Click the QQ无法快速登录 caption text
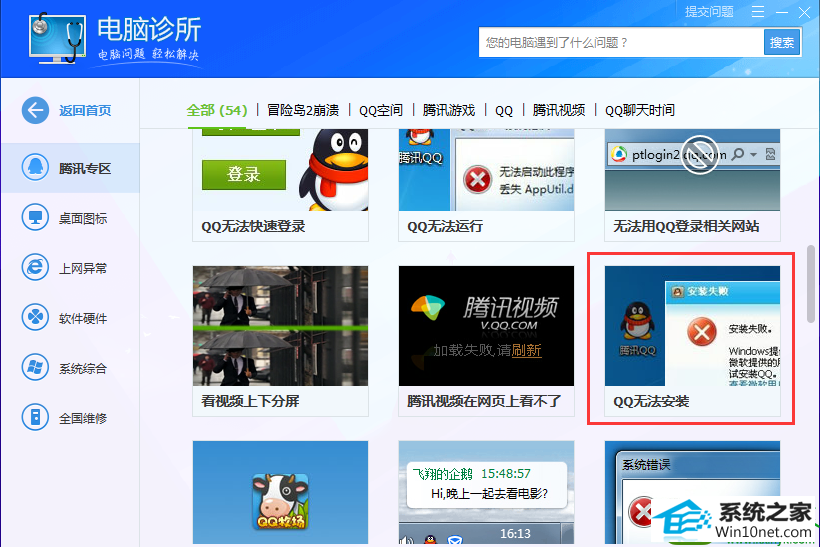Viewport: 820px width, 547px height. [254, 226]
